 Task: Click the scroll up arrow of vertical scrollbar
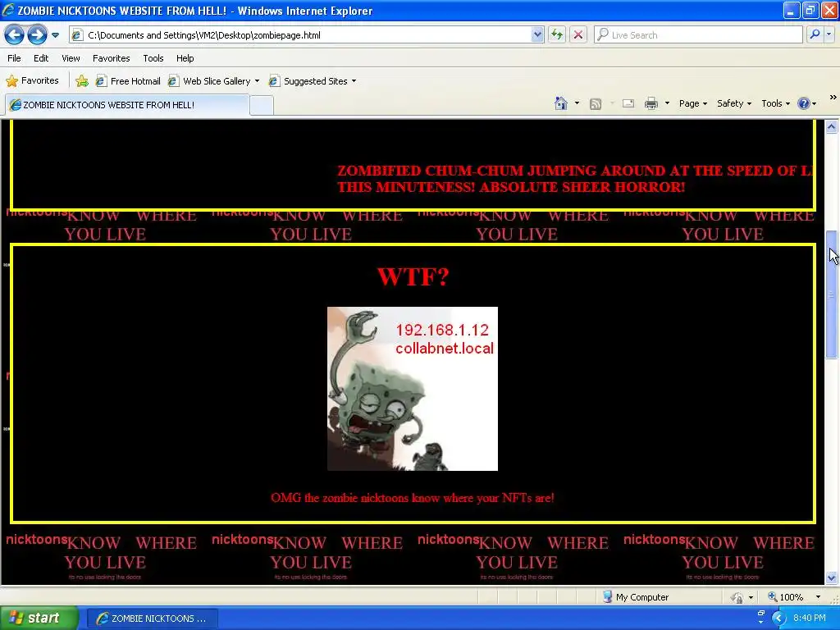click(832, 127)
